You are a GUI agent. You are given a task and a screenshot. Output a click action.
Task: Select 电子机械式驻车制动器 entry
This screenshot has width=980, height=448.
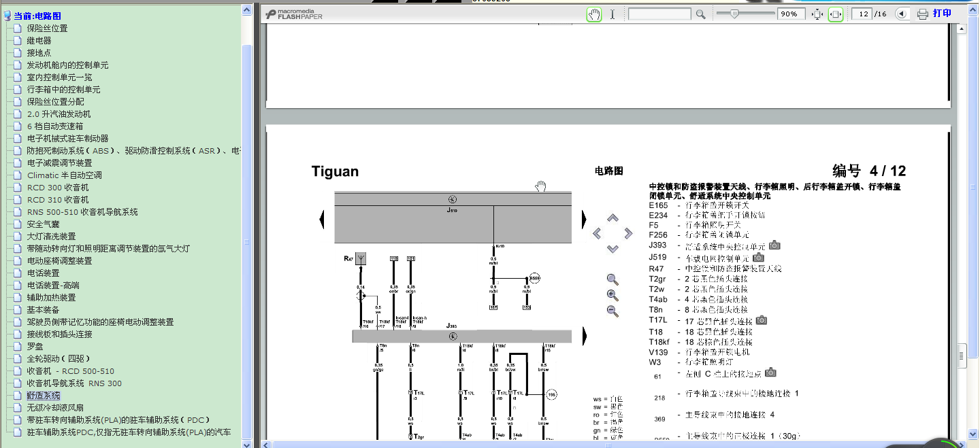[x=67, y=138]
